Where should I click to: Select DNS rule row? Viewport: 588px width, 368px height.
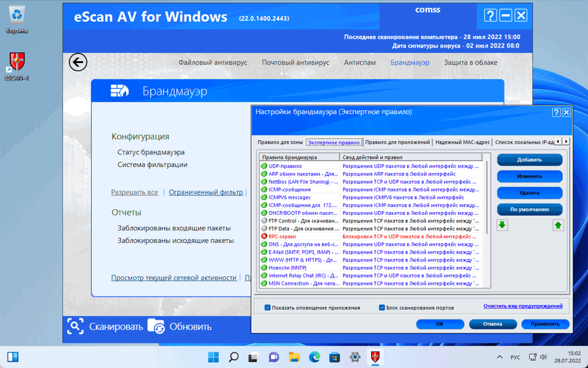point(370,244)
